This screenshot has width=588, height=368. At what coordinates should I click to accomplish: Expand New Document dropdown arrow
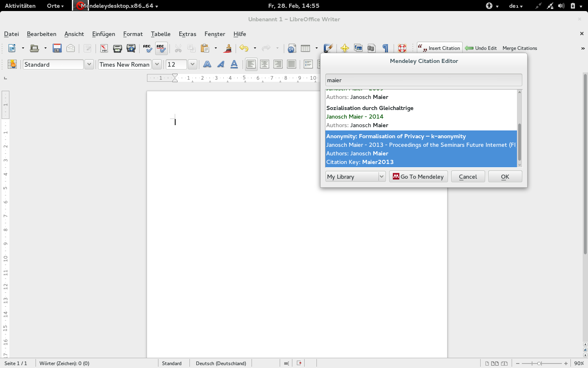(x=23, y=48)
